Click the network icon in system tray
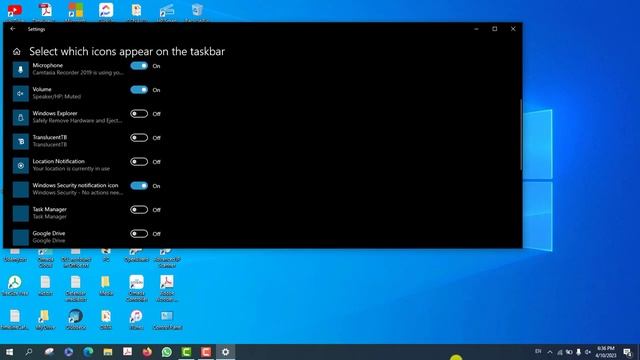 point(560,352)
